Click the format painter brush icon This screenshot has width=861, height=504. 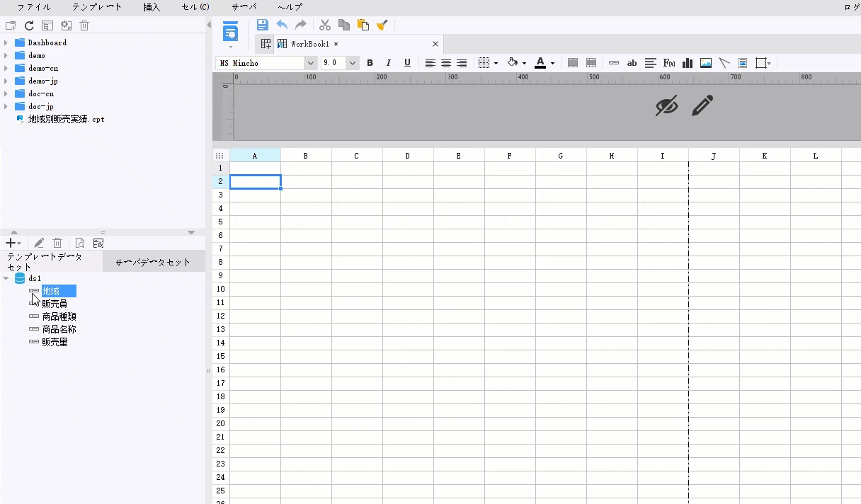382,25
